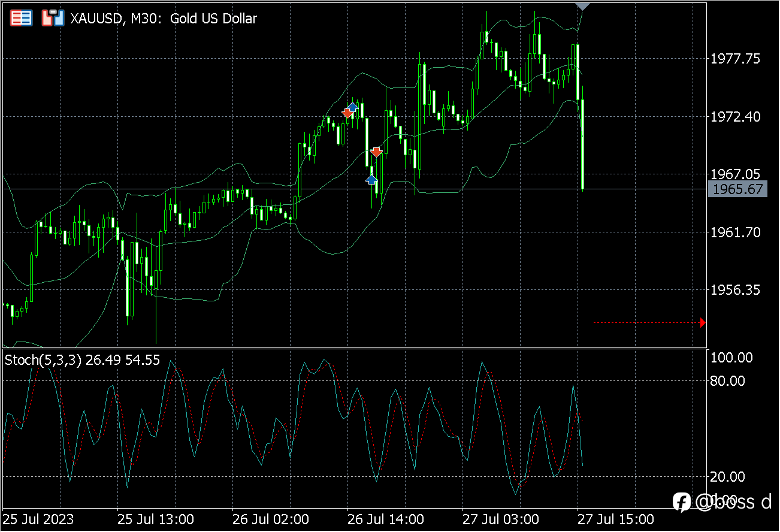Select the red dotted horizontal level line
The height and width of the screenshot is (532, 780).
click(x=647, y=323)
